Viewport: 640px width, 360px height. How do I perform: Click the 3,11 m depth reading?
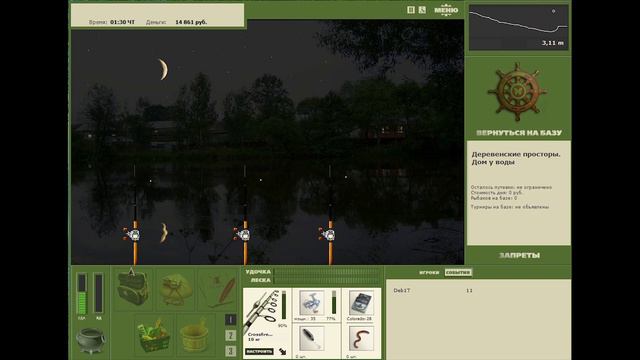[553, 43]
